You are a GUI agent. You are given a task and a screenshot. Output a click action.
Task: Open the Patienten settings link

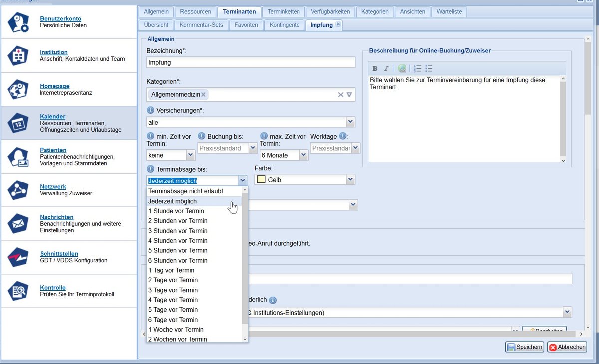tap(53, 150)
